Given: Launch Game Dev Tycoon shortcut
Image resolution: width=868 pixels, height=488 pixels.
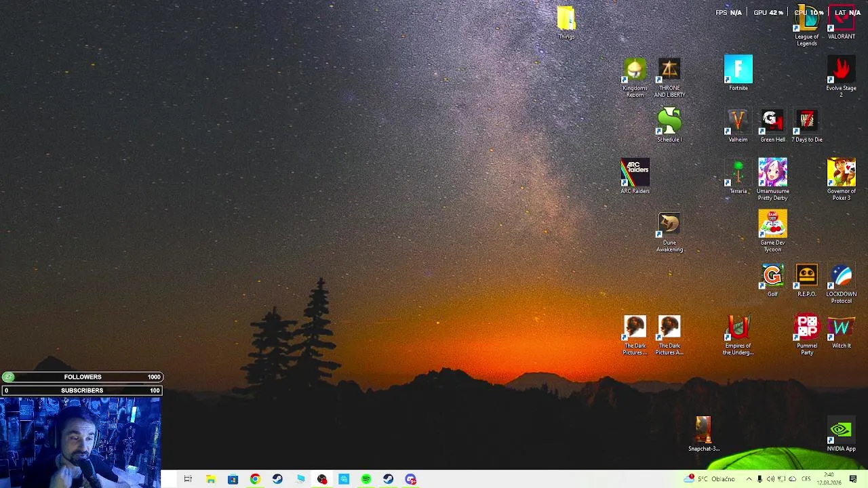Looking at the screenshot, I should pyautogui.click(x=772, y=231).
